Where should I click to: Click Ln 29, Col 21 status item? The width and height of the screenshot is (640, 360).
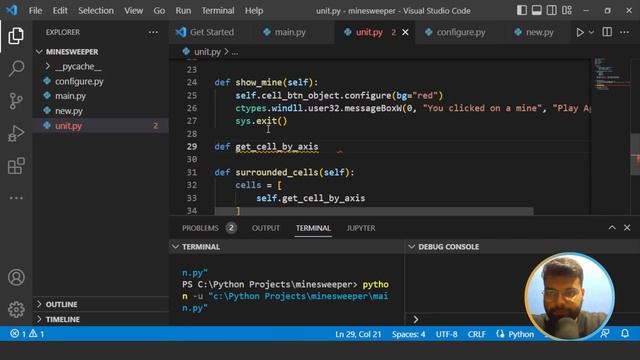358,334
